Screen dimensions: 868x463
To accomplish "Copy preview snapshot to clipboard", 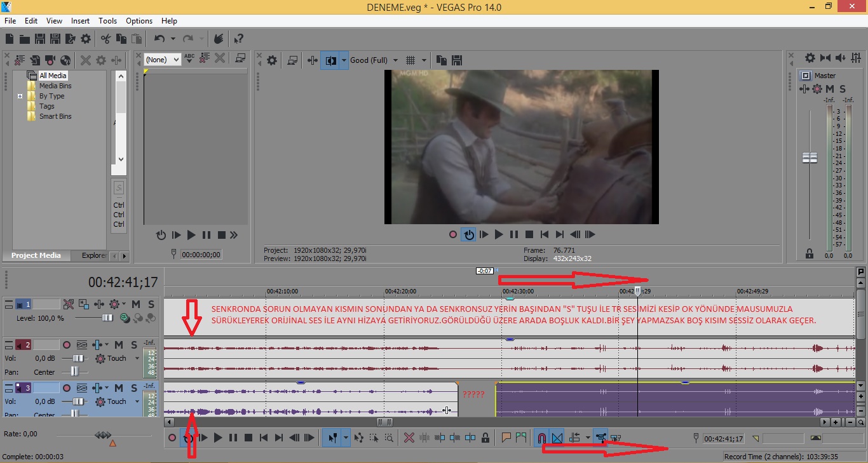I will tap(442, 60).
